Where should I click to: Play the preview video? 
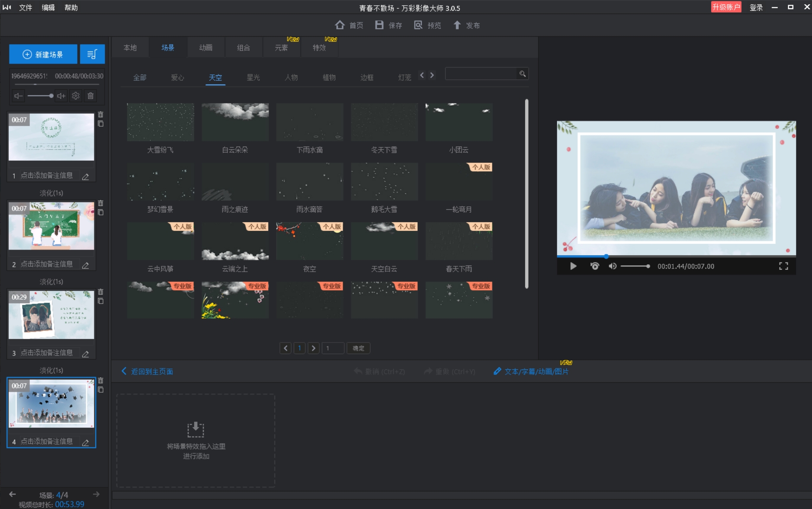573,266
